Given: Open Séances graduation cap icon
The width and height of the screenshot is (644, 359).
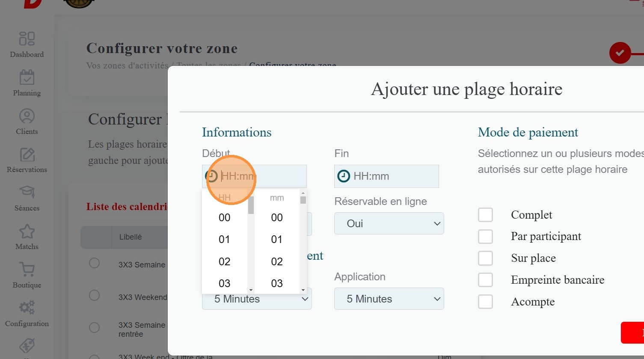Looking at the screenshot, I should 27,193.
